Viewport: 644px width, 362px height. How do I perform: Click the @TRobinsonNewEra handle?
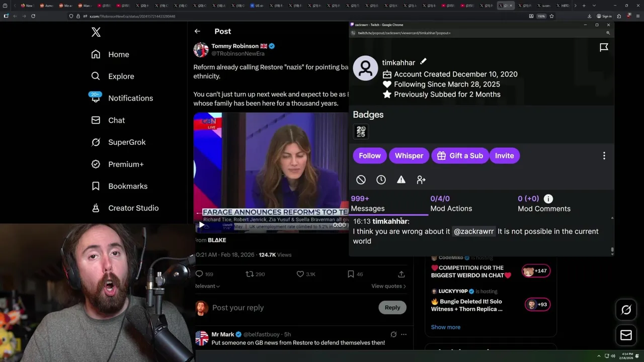pos(237,54)
